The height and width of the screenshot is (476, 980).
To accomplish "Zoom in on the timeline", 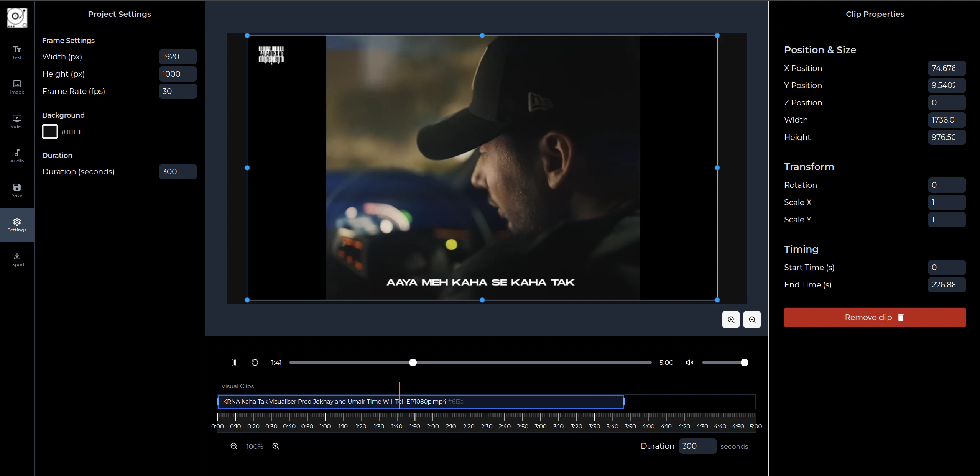I will pos(276,446).
